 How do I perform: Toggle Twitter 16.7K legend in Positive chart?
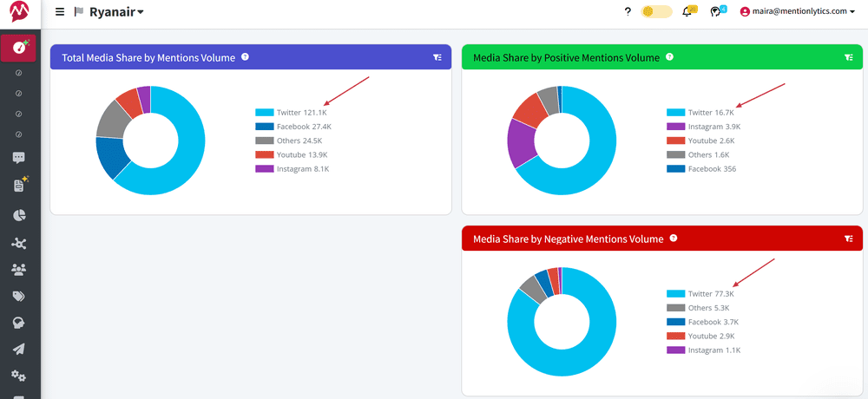700,113
